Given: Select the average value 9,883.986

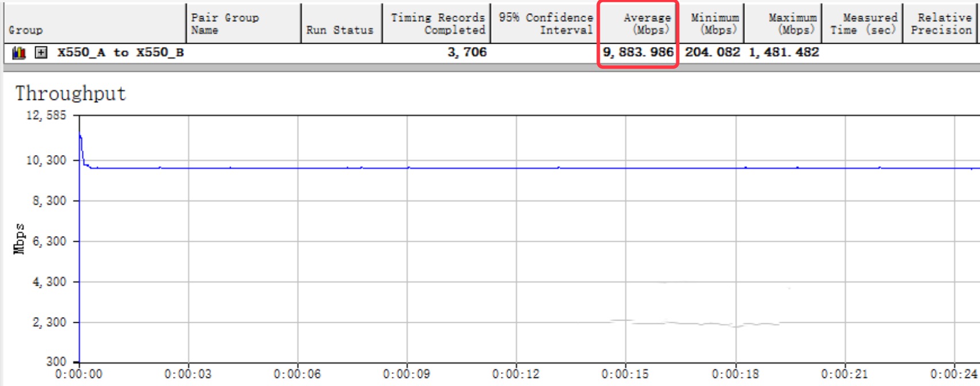Looking at the screenshot, I should pos(638,52).
